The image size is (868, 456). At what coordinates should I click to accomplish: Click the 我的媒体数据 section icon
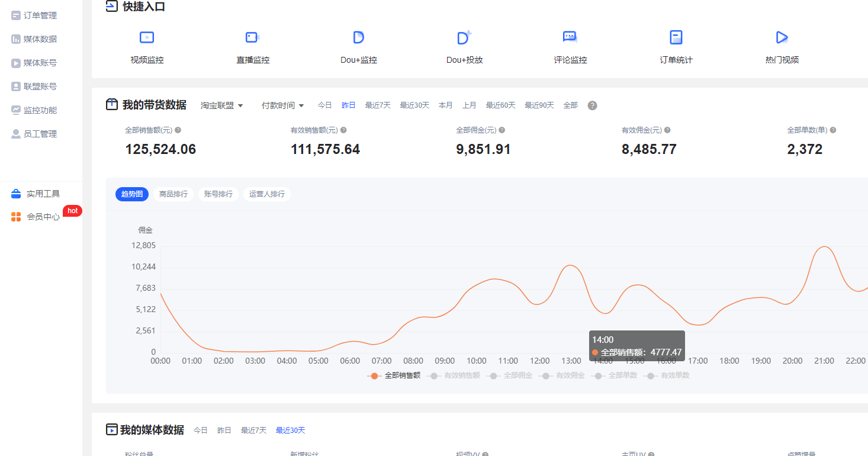[111, 429]
